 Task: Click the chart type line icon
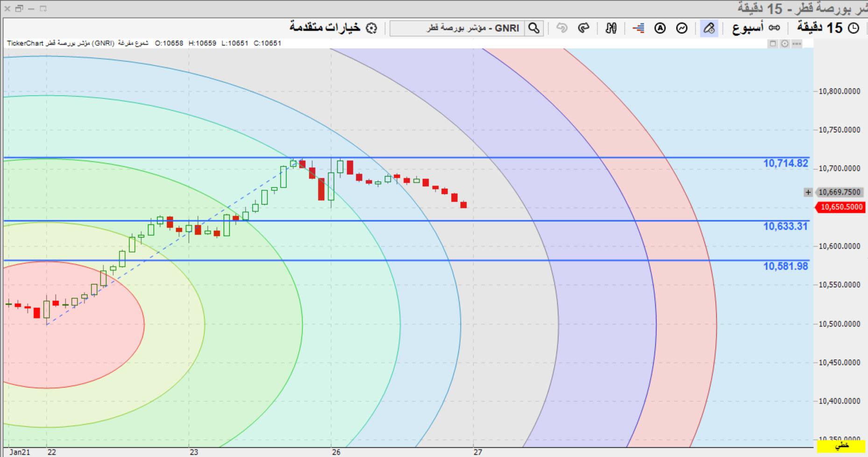[682, 29]
